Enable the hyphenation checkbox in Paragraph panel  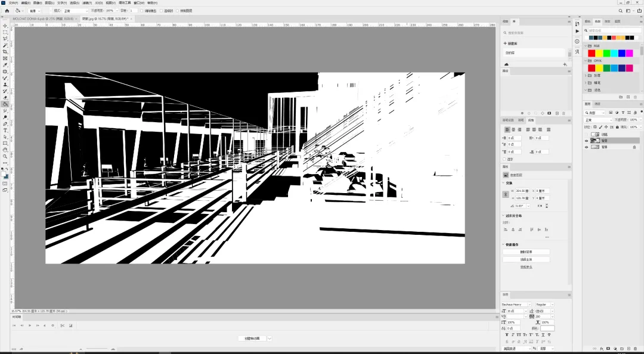505,159
